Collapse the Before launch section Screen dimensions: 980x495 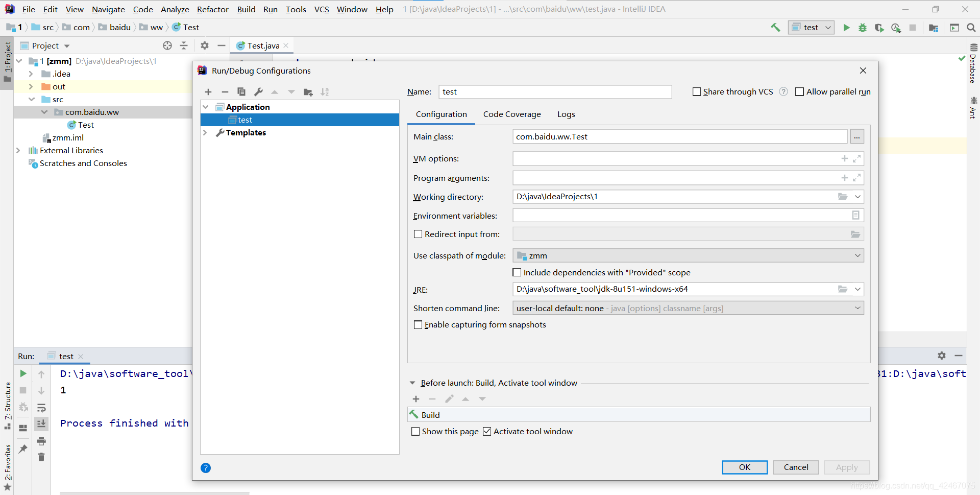(412, 383)
